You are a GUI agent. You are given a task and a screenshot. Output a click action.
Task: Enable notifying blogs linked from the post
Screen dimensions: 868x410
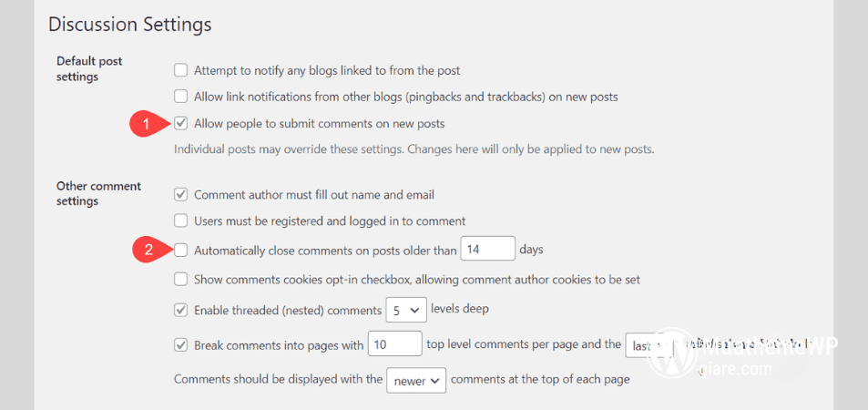[x=181, y=70]
